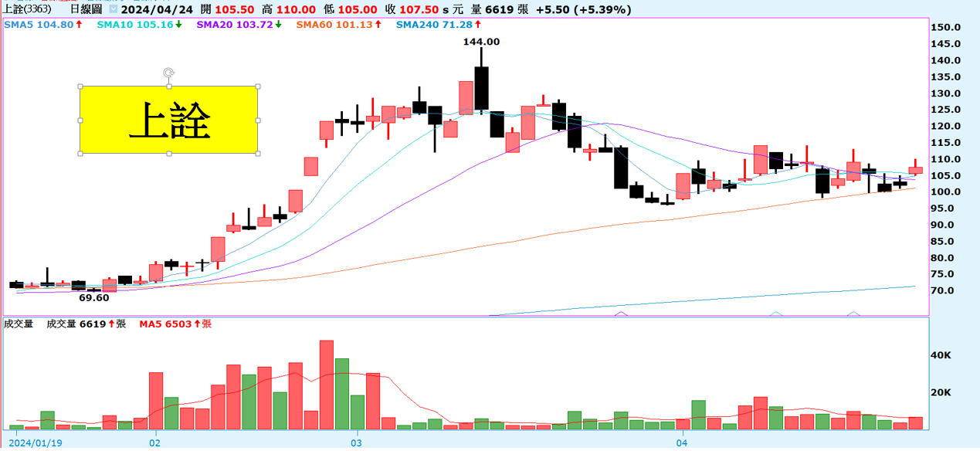
Task: Click the red MA5 6503 volume label
Action: 174,324
